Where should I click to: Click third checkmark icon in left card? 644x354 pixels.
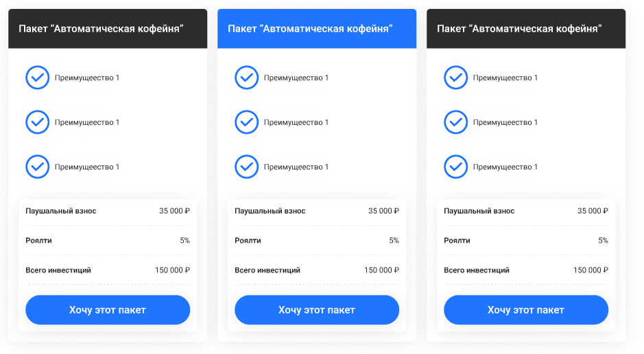coord(38,167)
